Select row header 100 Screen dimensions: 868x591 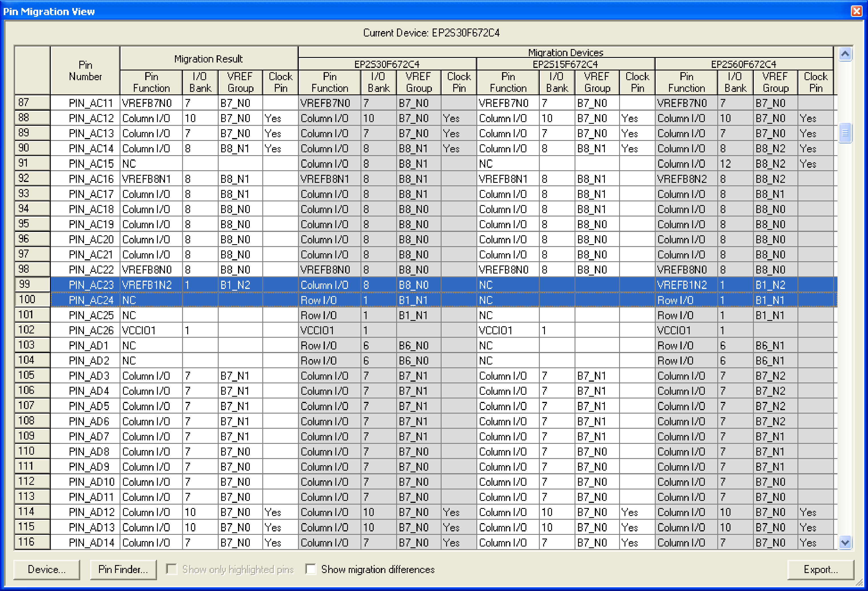[32, 300]
